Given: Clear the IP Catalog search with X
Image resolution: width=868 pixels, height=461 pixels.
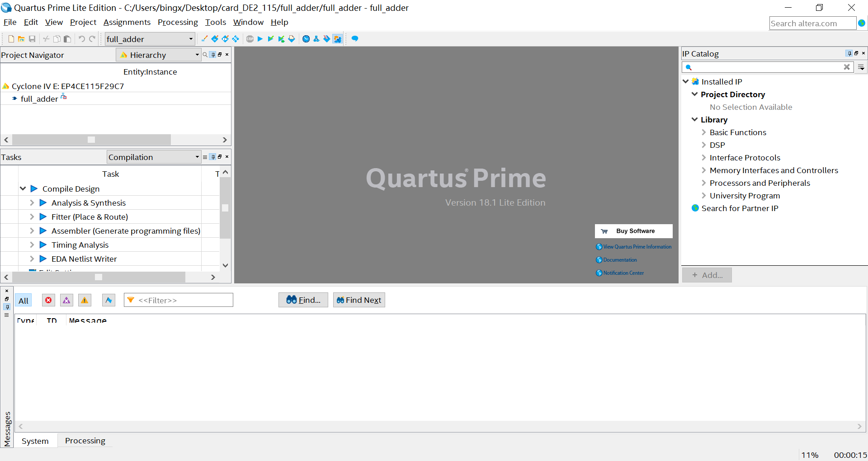Looking at the screenshot, I should pos(847,67).
